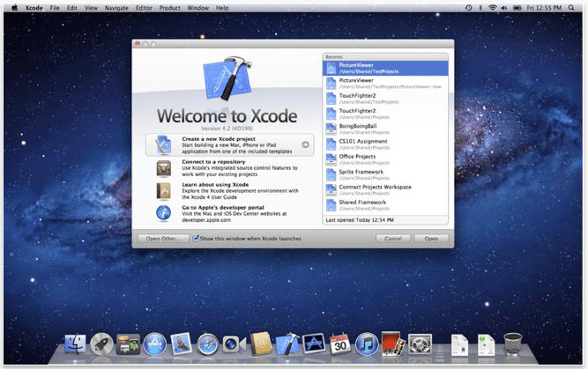The width and height of the screenshot is (588, 369).
Task: Toggle Show this window when Xcode launches
Action: tap(196, 239)
